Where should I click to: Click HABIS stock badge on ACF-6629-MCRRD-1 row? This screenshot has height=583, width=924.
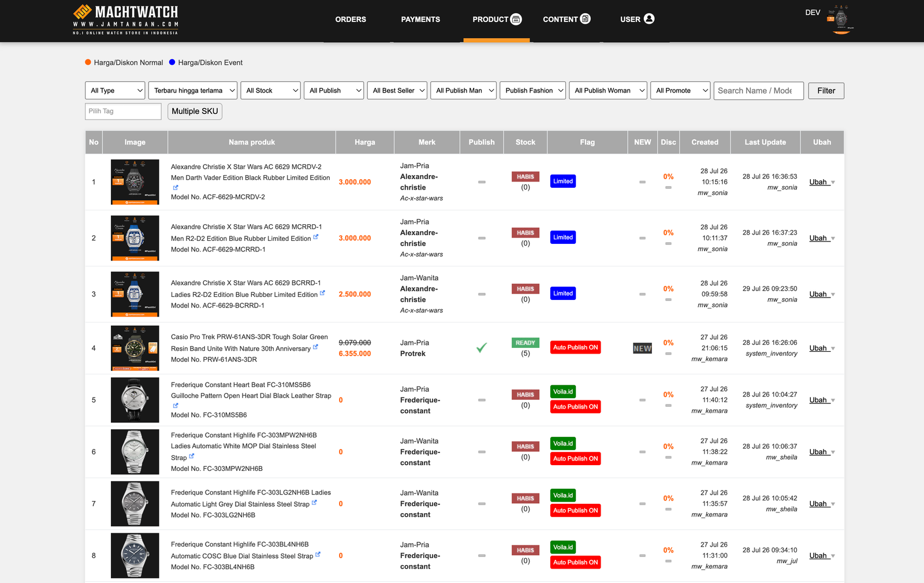click(x=526, y=233)
